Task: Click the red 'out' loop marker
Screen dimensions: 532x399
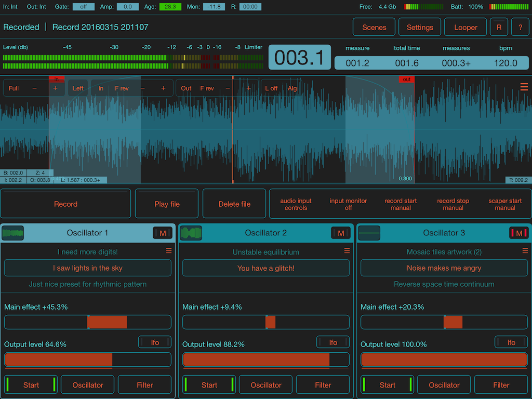Action: pyautogui.click(x=406, y=79)
